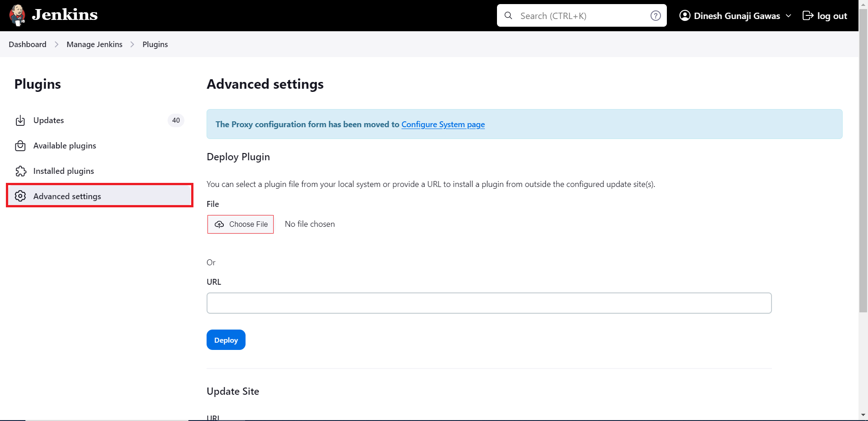This screenshot has width=868, height=421.
Task: Open the search help question-mark icon
Action: coord(656,16)
